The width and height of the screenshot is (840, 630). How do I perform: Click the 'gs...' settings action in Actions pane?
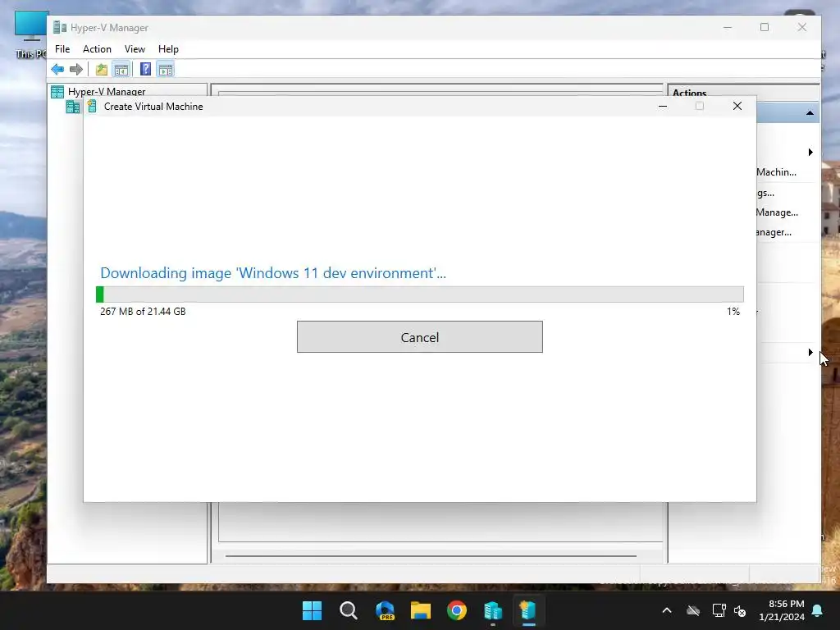click(765, 193)
